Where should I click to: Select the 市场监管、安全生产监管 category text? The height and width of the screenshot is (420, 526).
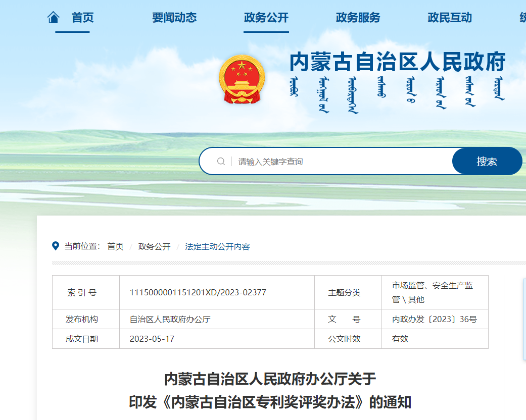point(433,292)
